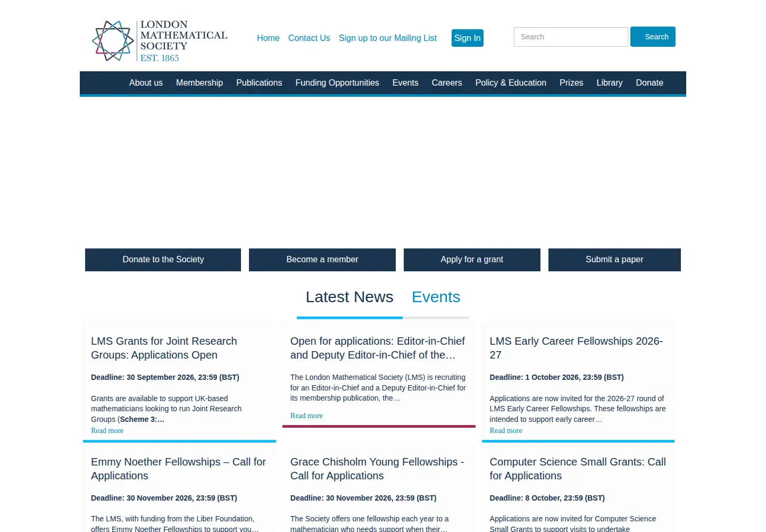The width and height of the screenshot is (766, 532).
Task: Read more about Editor-in-Chief recruitment
Action: (306, 416)
